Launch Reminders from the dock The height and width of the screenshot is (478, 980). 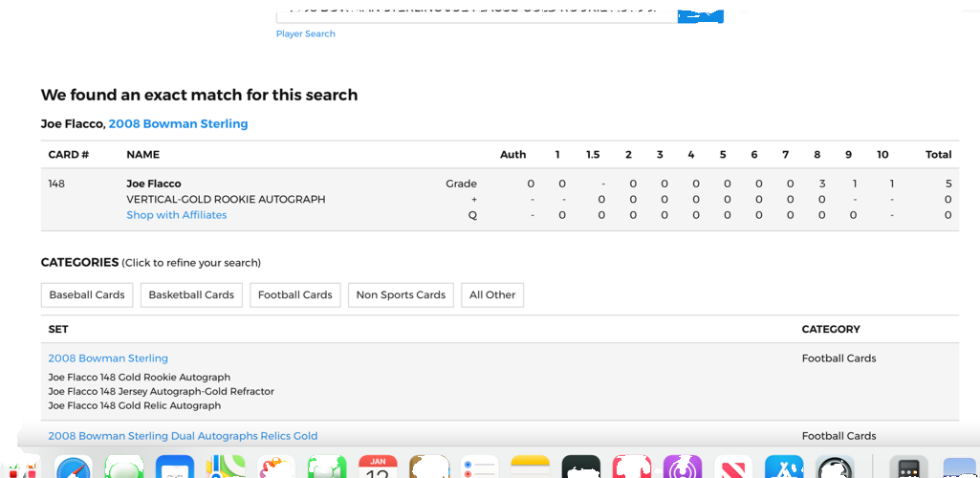pos(479,468)
